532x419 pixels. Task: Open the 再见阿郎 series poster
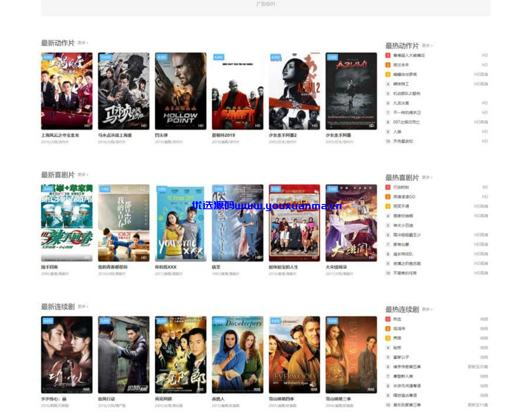(x=180, y=355)
